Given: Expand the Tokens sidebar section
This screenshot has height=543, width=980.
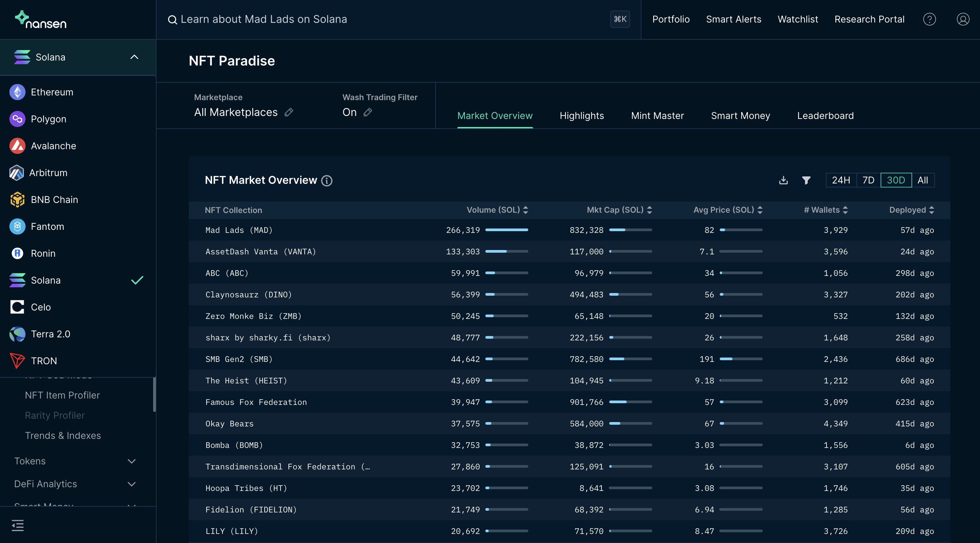Looking at the screenshot, I should [132, 461].
